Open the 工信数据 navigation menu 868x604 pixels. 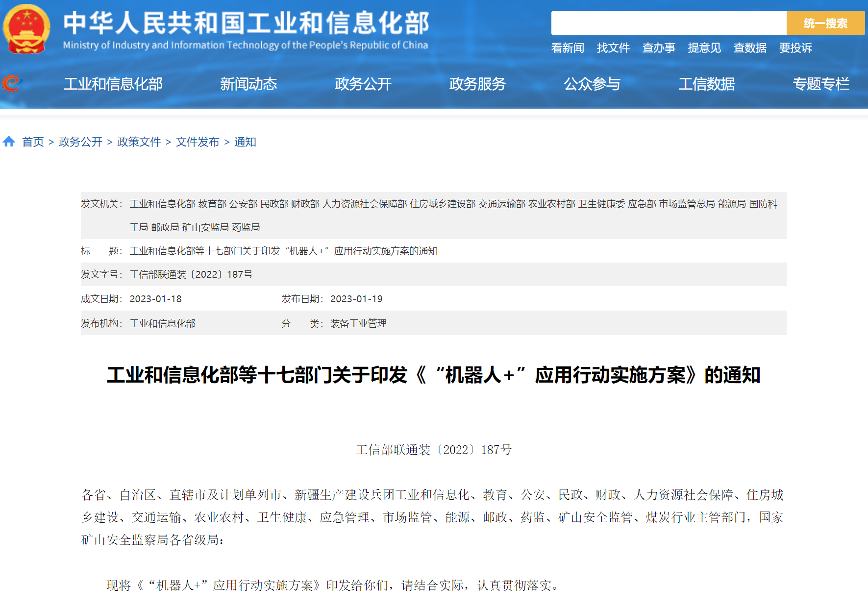click(x=706, y=84)
